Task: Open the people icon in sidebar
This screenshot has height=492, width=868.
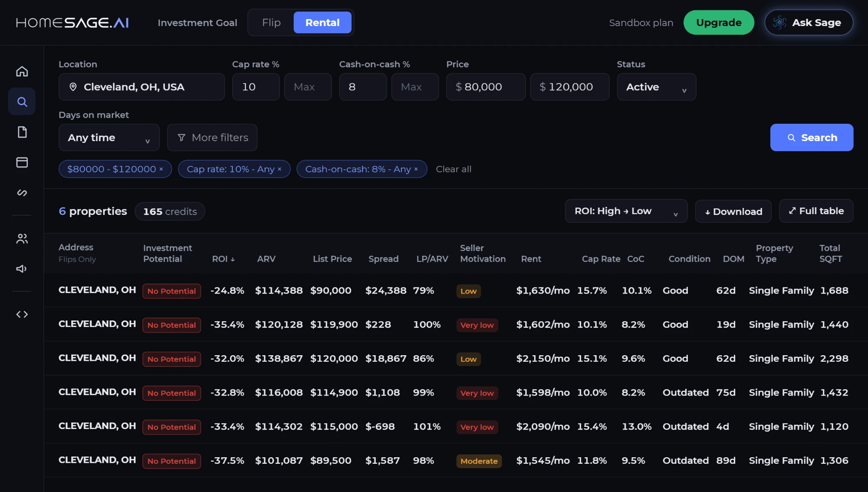Action: pyautogui.click(x=22, y=238)
